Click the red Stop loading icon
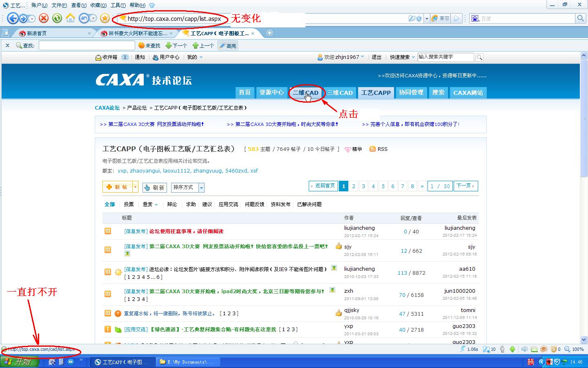588x368 pixels. click(x=44, y=18)
